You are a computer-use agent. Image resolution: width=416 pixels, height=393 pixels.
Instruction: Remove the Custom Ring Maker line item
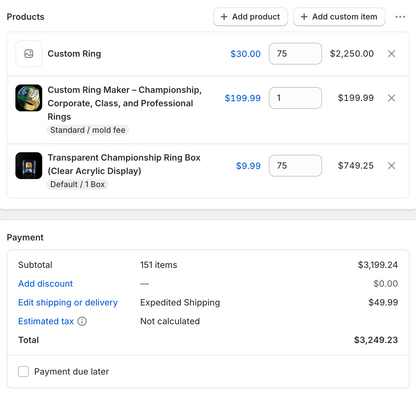[391, 98]
